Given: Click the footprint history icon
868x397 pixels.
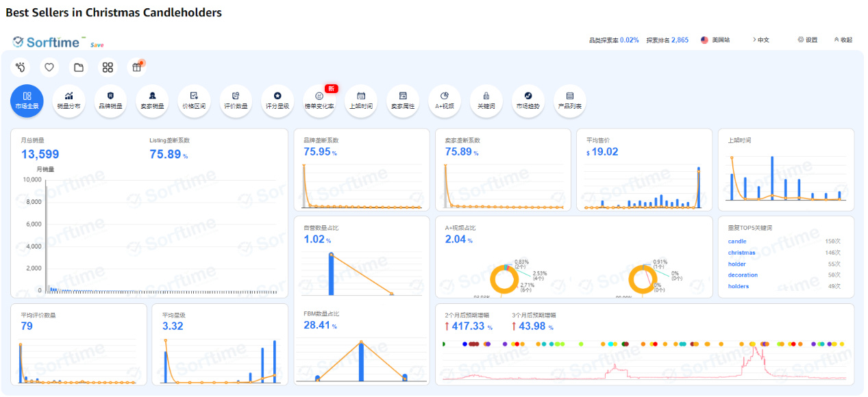Looking at the screenshot, I should pyautogui.click(x=21, y=67).
